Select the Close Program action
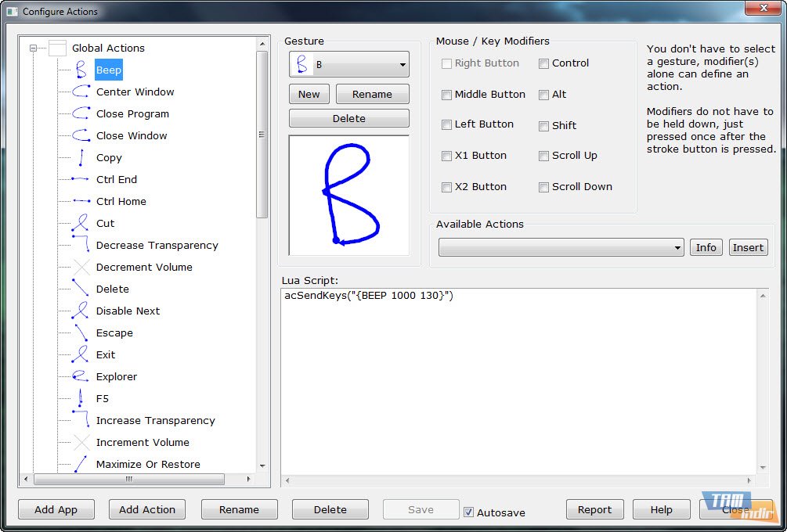Screen dimensions: 787x532 (x=132, y=113)
